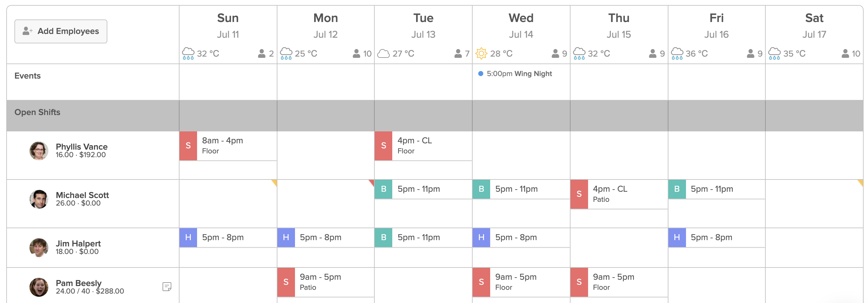Click Phyllis Vance's avatar photo

point(39,151)
